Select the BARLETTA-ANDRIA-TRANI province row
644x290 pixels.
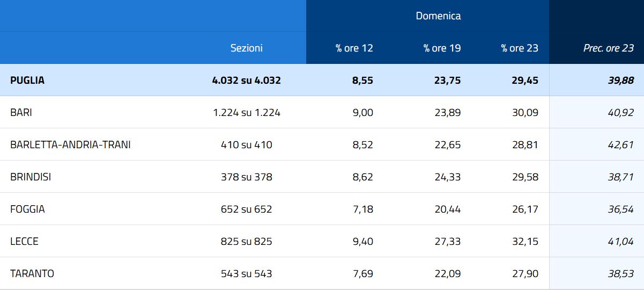point(70,144)
